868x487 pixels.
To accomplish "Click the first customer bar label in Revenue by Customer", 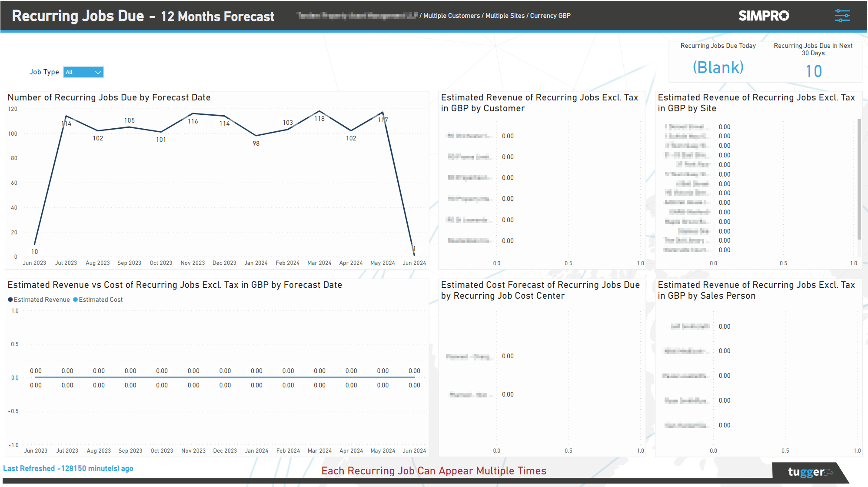I will [469, 136].
